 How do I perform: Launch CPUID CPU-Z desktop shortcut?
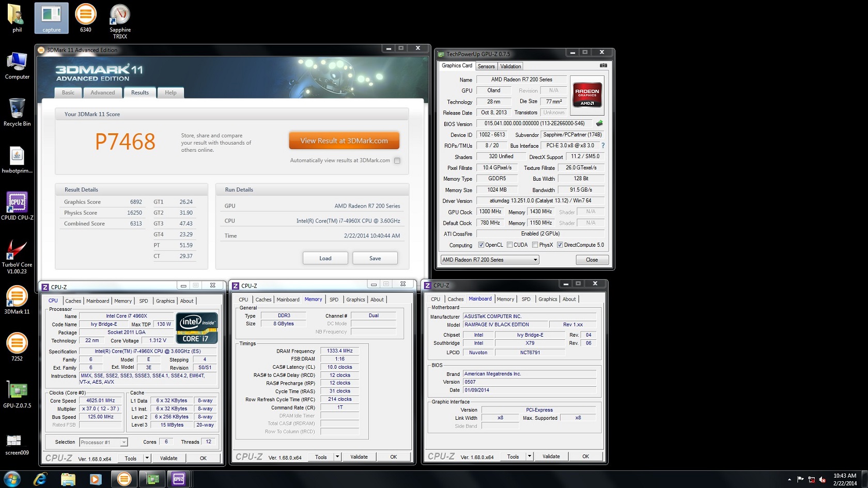click(17, 206)
